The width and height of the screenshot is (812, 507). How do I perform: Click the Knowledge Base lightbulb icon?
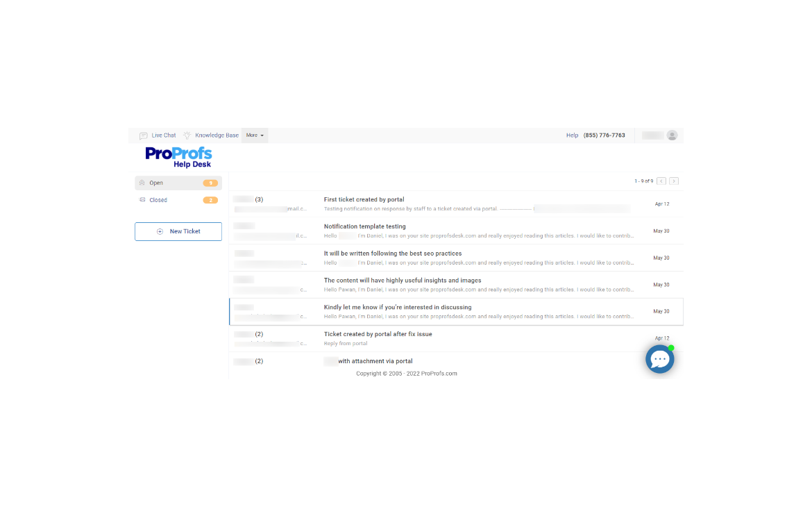[187, 135]
